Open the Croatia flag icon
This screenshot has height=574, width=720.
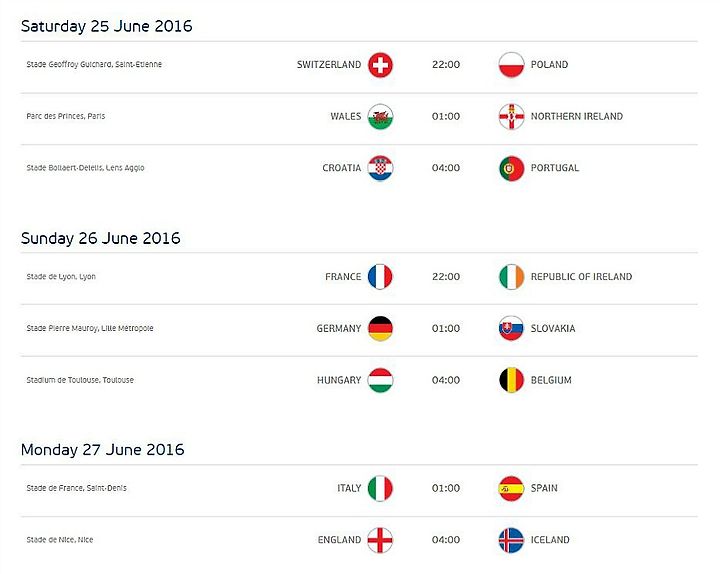pos(380,168)
